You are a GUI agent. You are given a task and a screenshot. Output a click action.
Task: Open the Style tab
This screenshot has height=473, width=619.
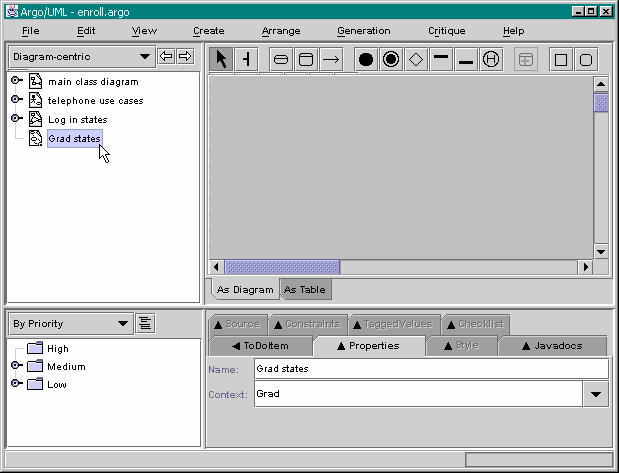[461, 346]
